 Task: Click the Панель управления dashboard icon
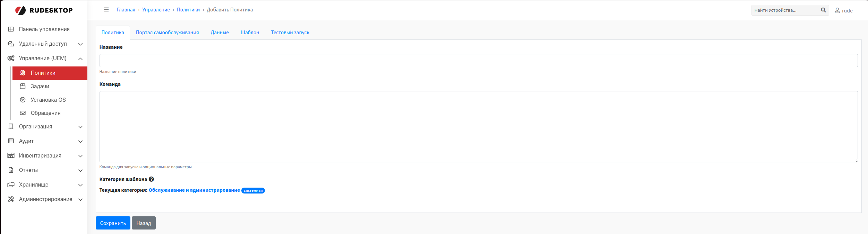11,29
